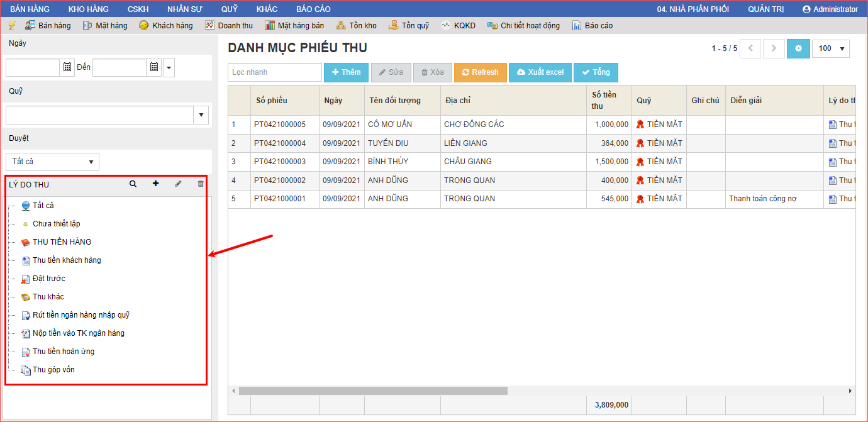This screenshot has width=868, height=422.
Task: Click the Xuất excel button
Action: point(540,72)
